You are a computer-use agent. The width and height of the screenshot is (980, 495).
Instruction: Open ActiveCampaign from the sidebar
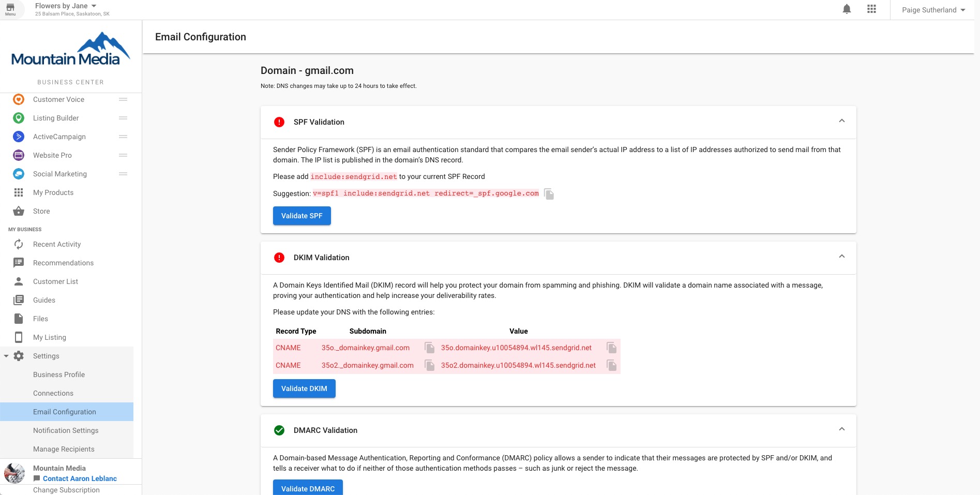(x=59, y=137)
